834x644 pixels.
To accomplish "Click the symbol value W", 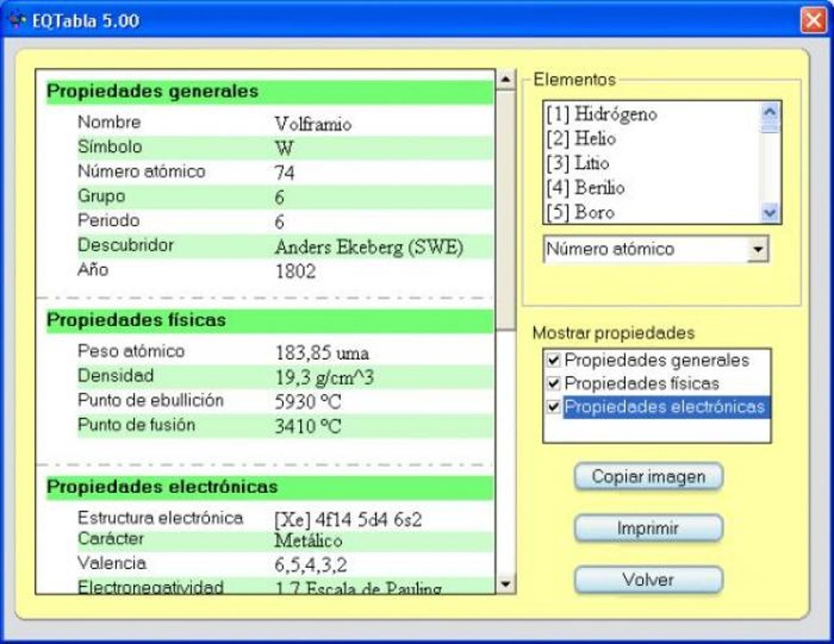I will (284, 149).
